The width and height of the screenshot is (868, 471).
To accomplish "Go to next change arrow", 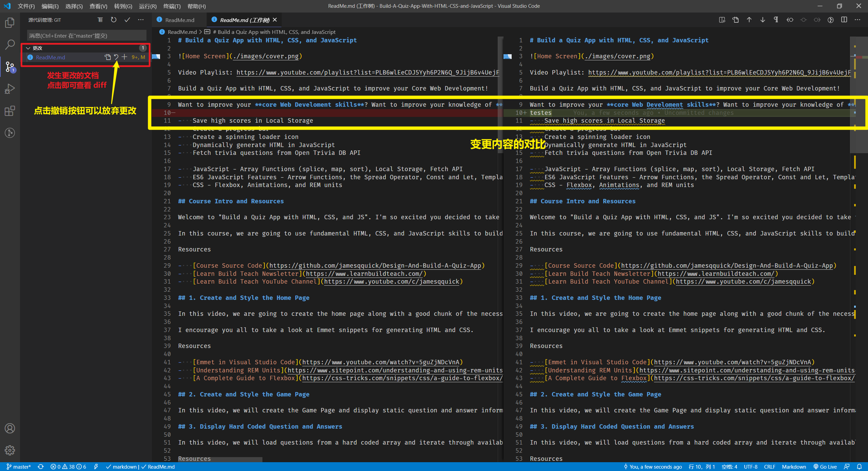I will 763,20.
